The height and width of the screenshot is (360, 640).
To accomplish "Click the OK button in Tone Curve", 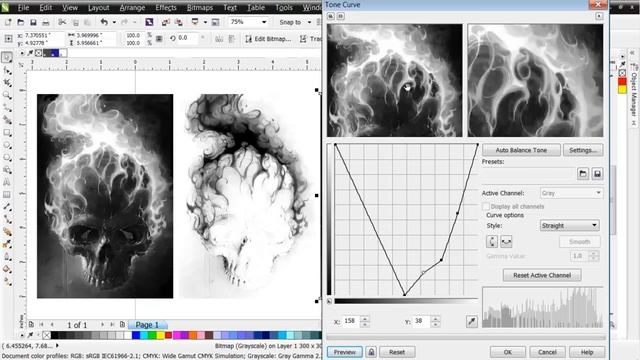I will (x=507, y=352).
